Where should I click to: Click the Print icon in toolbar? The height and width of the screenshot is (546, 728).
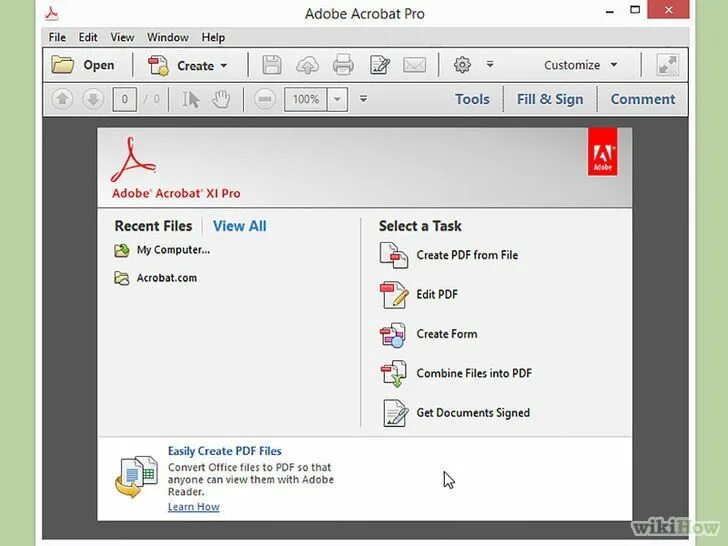[x=343, y=65]
